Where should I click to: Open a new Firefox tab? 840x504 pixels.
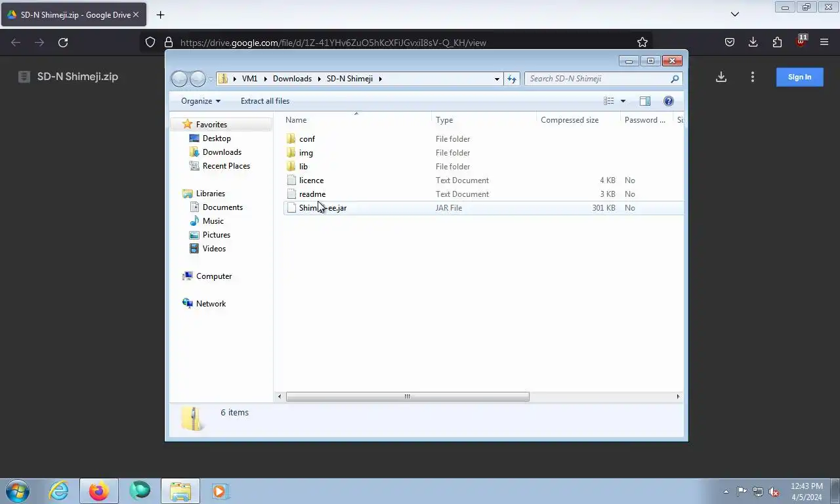coord(160,14)
